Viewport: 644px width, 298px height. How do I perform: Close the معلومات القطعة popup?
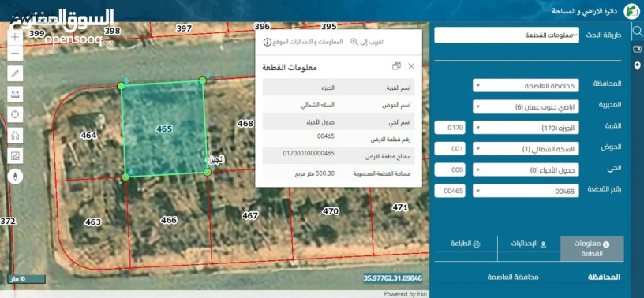(411, 66)
